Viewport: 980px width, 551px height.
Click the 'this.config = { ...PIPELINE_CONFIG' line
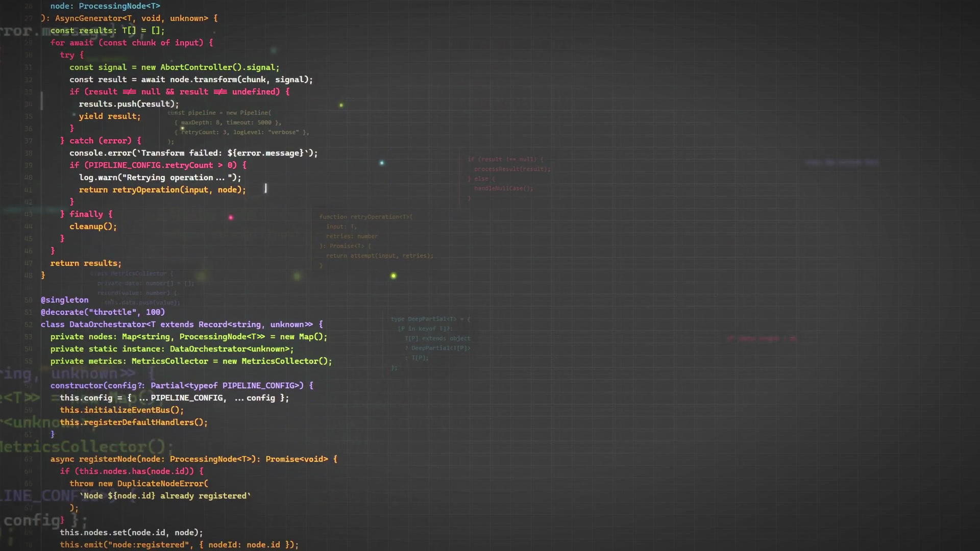175,398
